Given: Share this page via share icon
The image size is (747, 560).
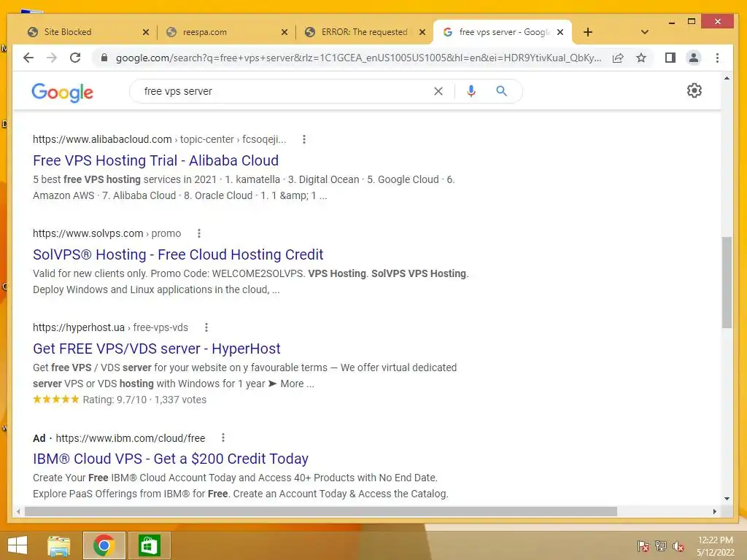Looking at the screenshot, I should (x=618, y=58).
